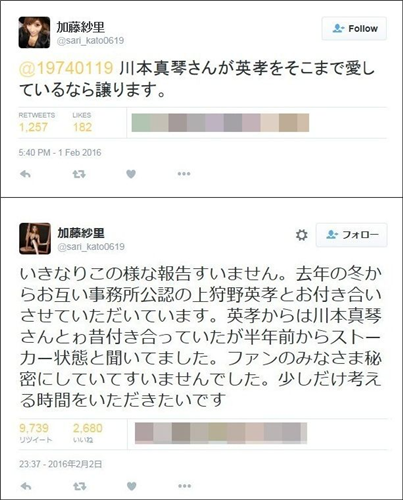Open the @sari_kato0619 handle in second tweet
Image resolution: width=403 pixels, height=500 pixels.
(x=91, y=247)
